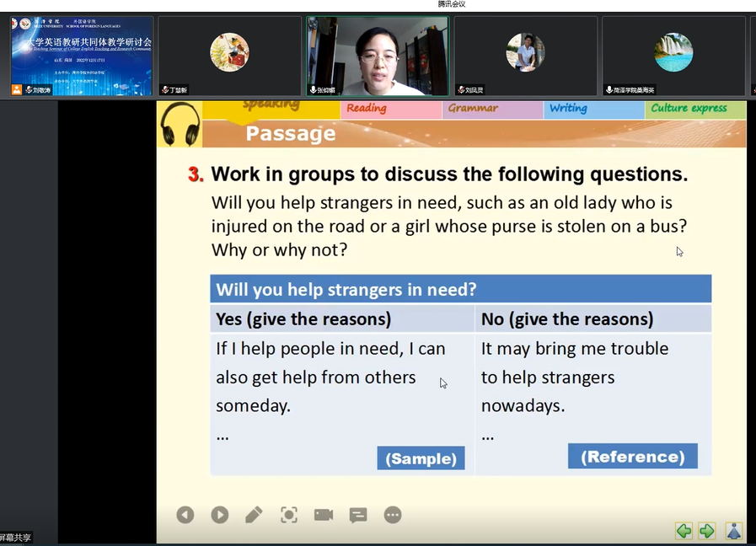Open the subtitles speech bubble icon
756x546 pixels.
coord(358,515)
